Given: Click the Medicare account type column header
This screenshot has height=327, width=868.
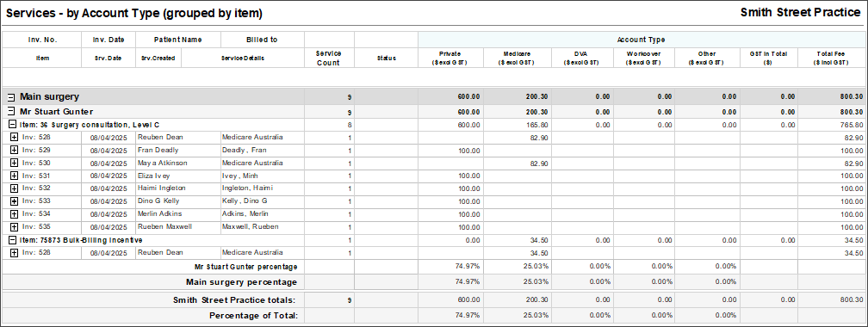Looking at the screenshot, I should 517,59.
